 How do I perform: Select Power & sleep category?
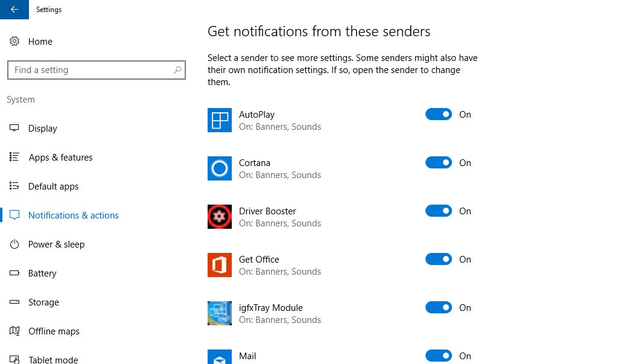tap(56, 244)
